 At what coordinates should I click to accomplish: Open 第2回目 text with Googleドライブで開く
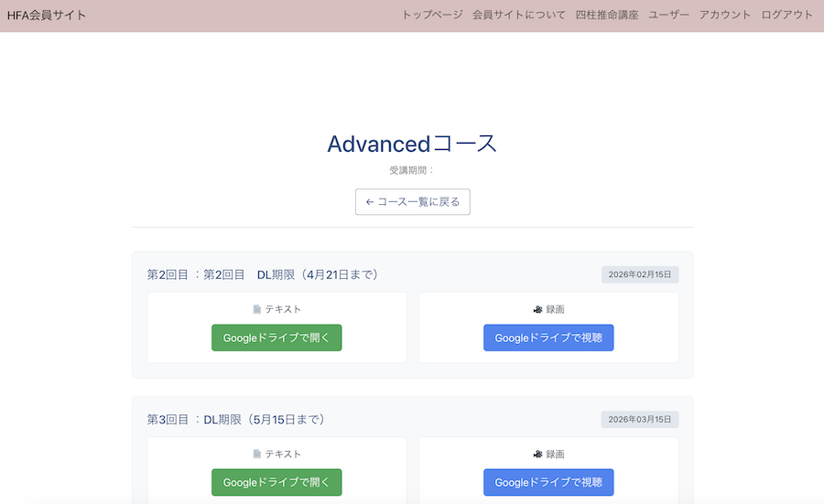pos(276,338)
